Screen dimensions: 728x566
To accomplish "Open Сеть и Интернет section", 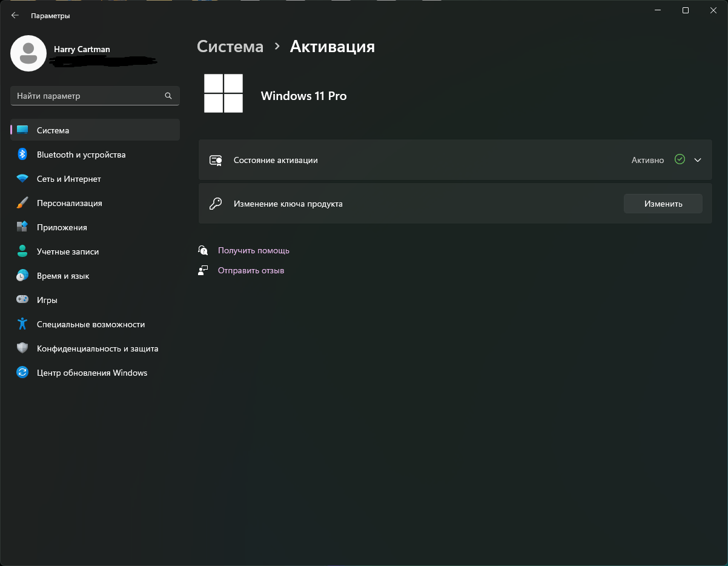I will click(95, 178).
